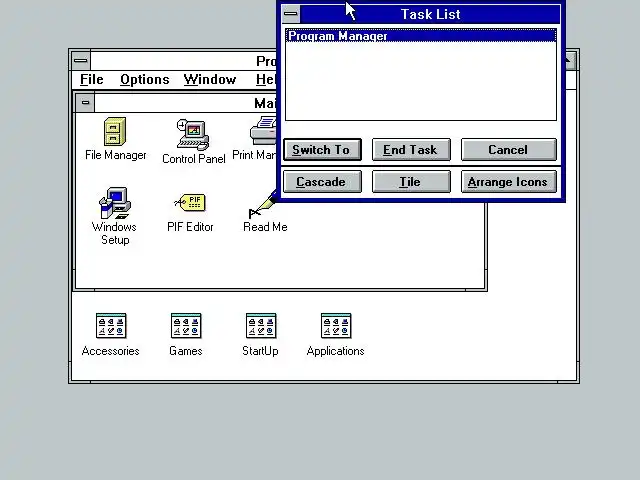This screenshot has height=480, width=640.
Task: Launch Windows Setup icon
Action: coord(115,203)
